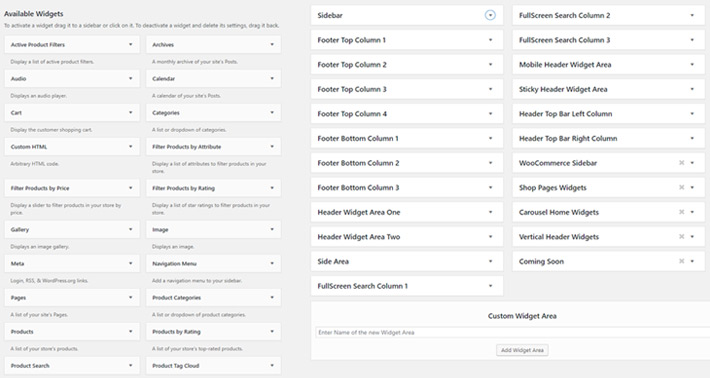The width and height of the screenshot is (710, 378).
Task: Select the Sidebar widget area title
Action: (330, 15)
